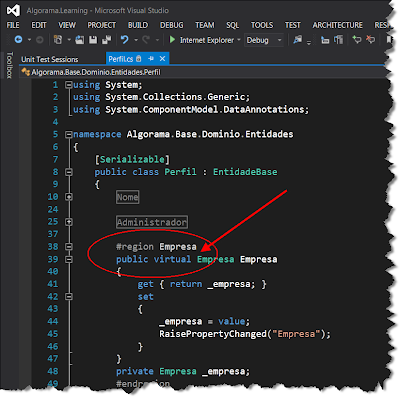Open the PROJECT menu

(x=102, y=25)
